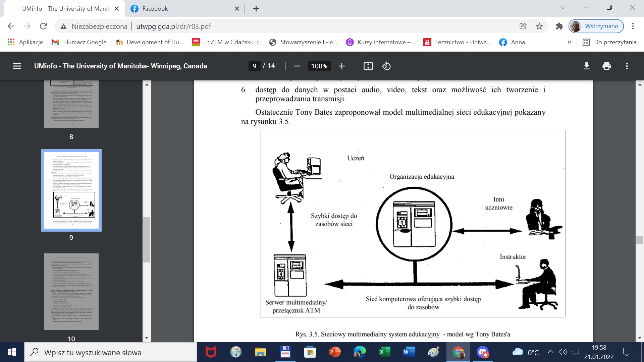This screenshot has width=644, height=362.
Task: Go back to the previous page
Action: pos(11,26)
